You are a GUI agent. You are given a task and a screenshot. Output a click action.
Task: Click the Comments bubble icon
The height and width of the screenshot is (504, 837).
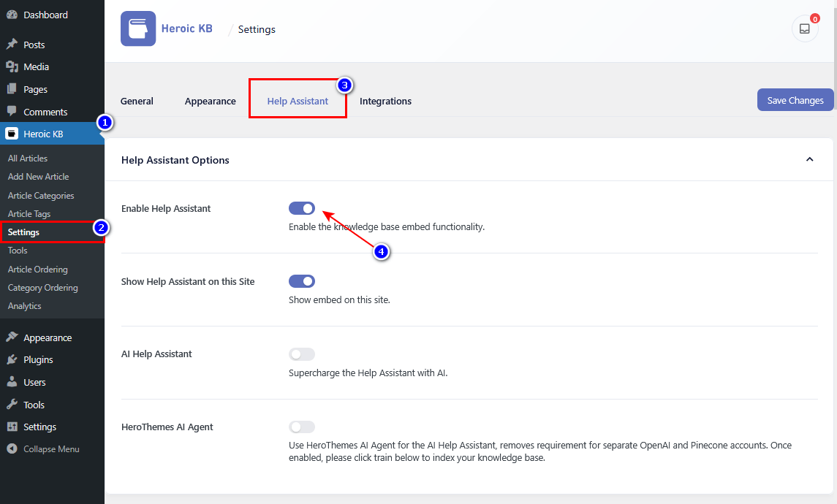[x=12, y=112]
